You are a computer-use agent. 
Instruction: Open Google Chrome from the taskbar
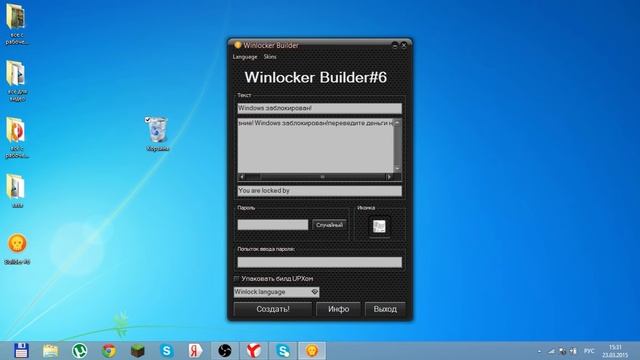(x=109, y=351)
